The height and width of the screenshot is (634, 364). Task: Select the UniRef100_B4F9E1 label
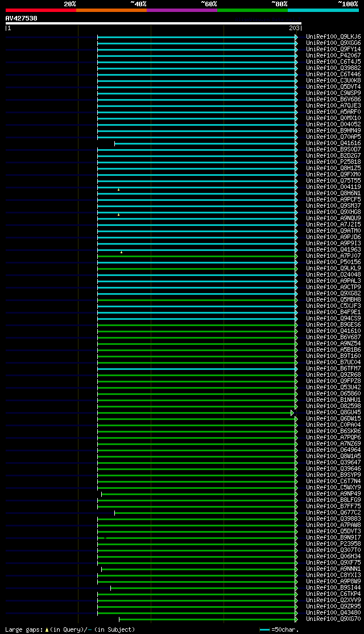click(x=333, y=312)
